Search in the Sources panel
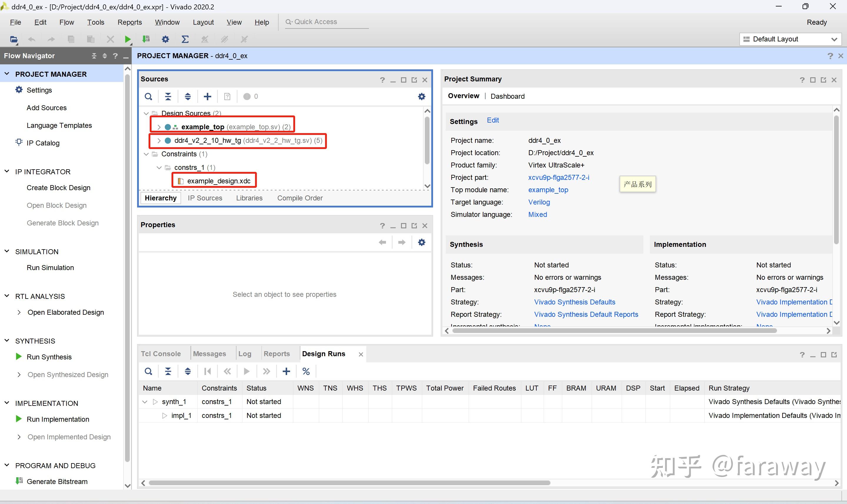Screen dimensions: 847x504 [x=148, y=96]
